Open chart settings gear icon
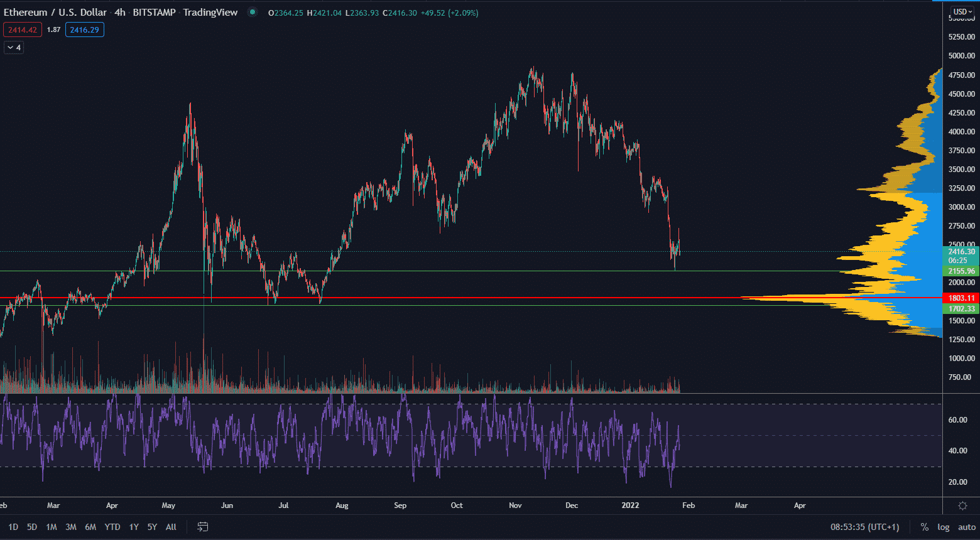This screenshot has height=540, width=980. 962,505
